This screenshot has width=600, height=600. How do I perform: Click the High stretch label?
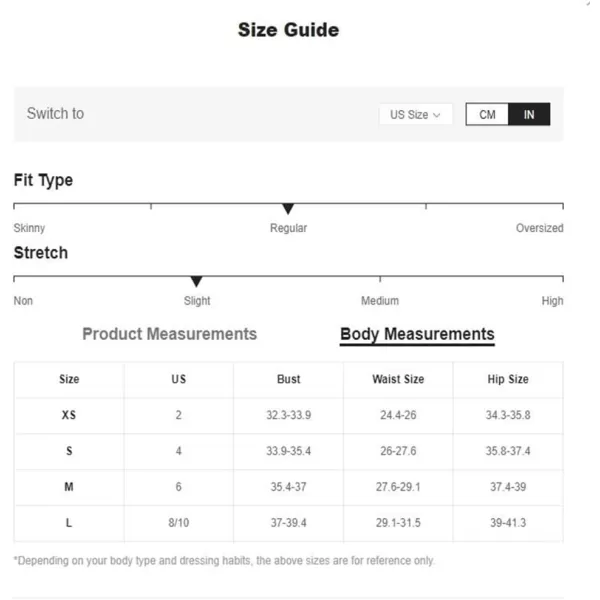[552, 301]
